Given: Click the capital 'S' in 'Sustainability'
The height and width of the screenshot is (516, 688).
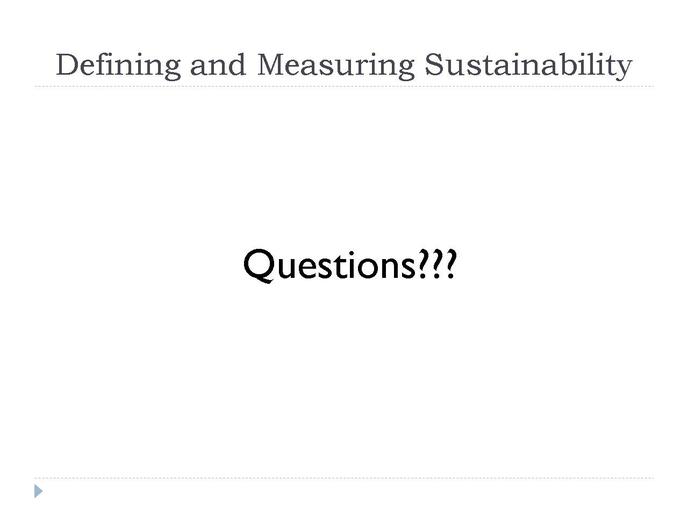Looking at the screenshot, I should coord(433,65).
